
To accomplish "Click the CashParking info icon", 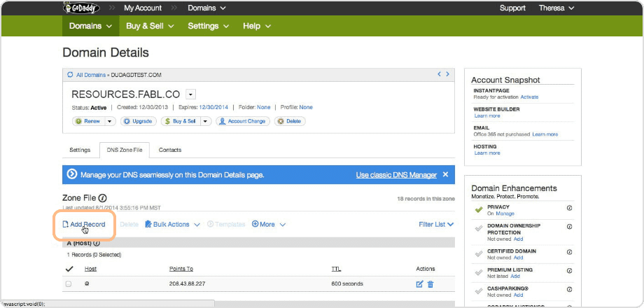I will point(569,289).
